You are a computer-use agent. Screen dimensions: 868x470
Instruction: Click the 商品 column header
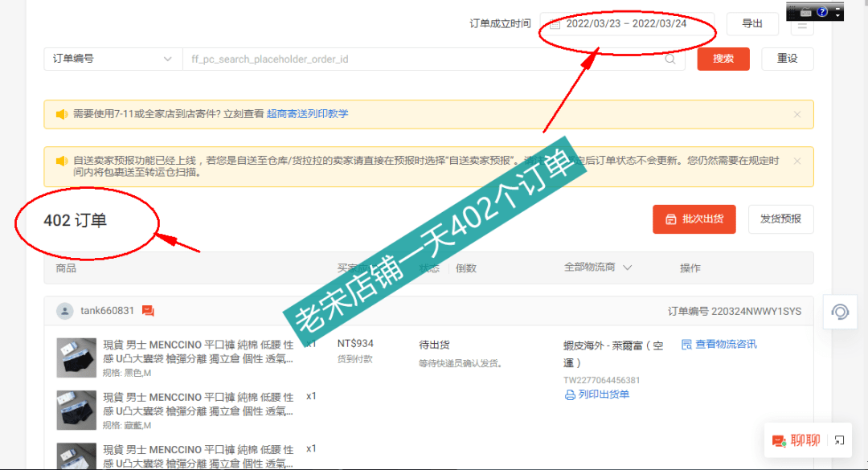click(x=66, y=268)
